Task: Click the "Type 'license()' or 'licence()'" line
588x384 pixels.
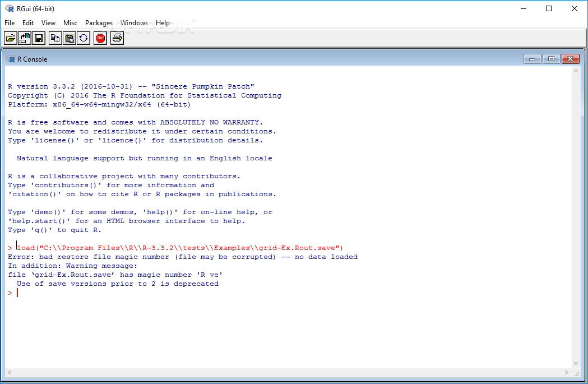Action: point(136,141)
